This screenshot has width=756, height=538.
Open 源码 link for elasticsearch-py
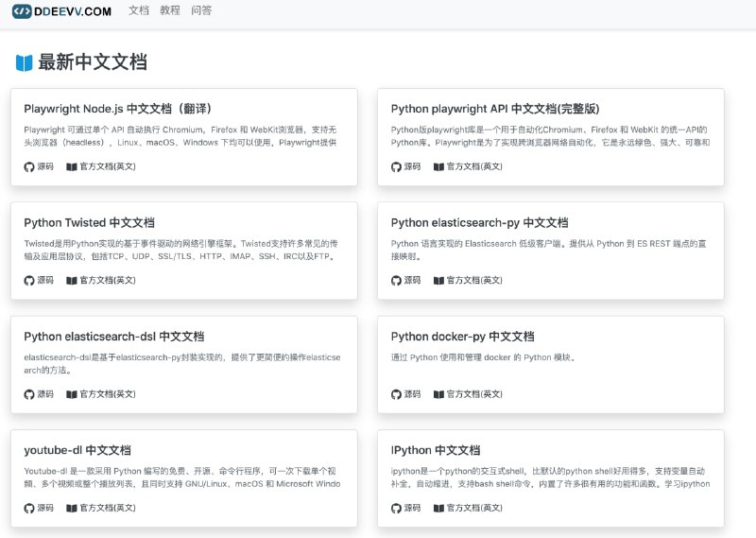[x=412, y=280]
